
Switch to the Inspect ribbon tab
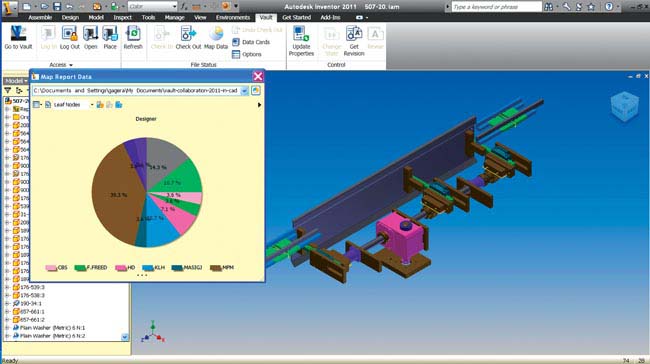pyautogui.click(x=122, y=17)
